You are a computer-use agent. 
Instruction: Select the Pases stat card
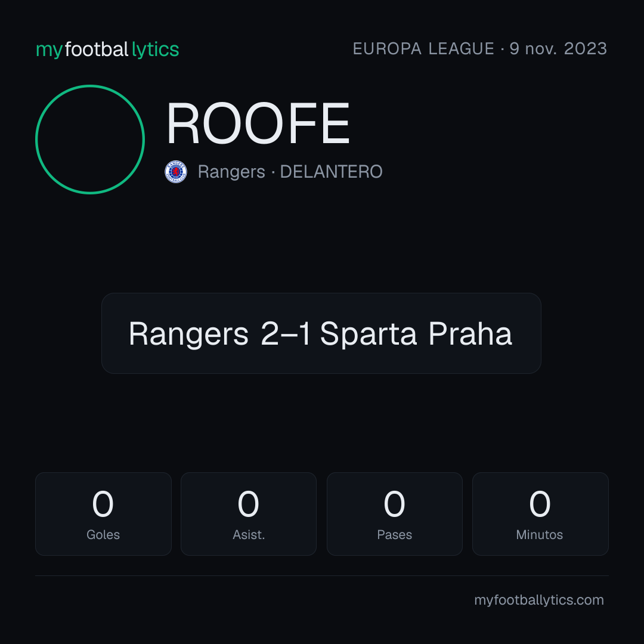pos(394,514)
